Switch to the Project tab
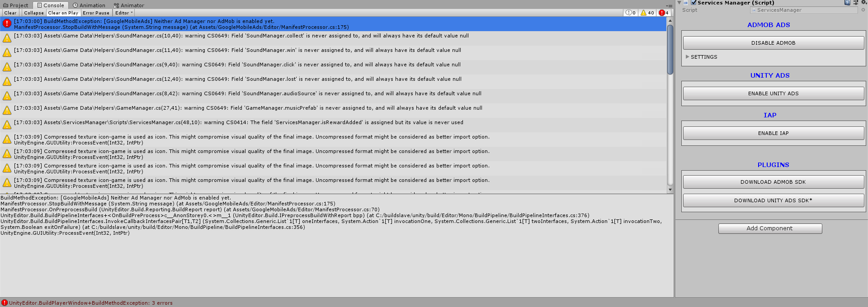The image size is (868, 307). tap(15, 5)
